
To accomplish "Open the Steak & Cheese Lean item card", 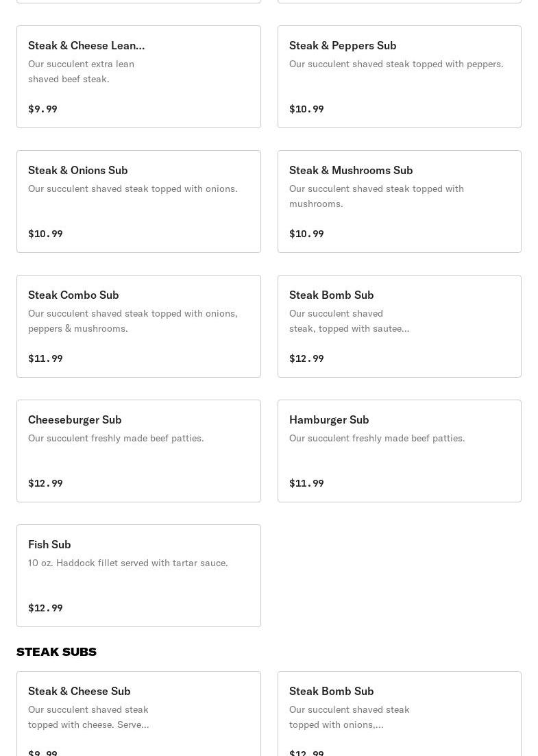I will [x=138, y=77].
